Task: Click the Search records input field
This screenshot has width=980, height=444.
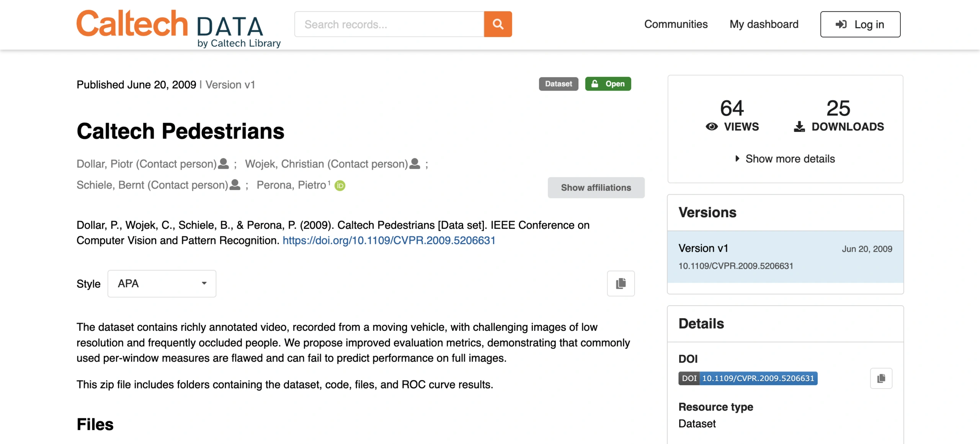Action: 389,24
